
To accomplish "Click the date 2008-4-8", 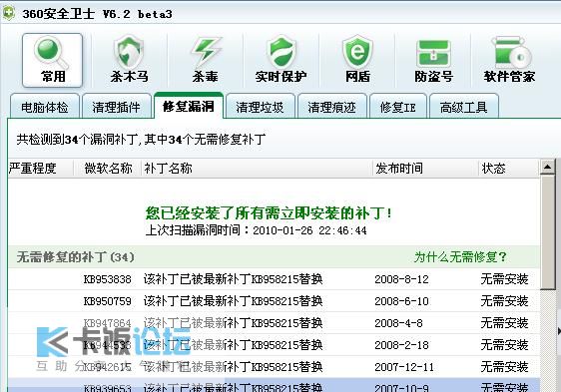I will click(398, 323).
